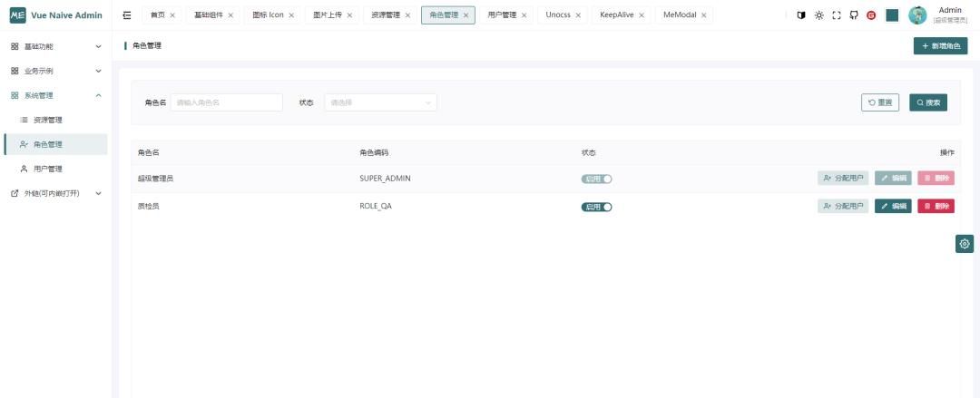Open the 状态 select dropdown
This screenshot has width=980, height=398.
tap(380, 102)
